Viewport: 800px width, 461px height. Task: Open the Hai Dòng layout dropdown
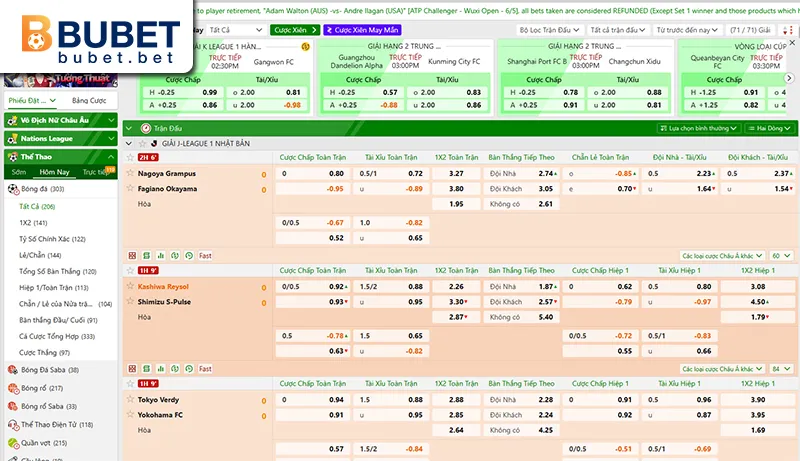coord(770,129)
